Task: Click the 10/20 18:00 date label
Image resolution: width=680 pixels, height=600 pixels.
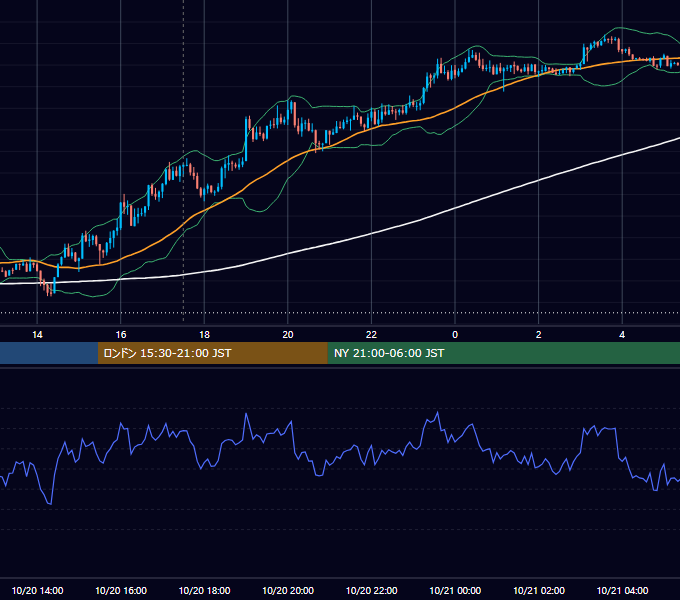Action: pyautogui.click(x=204, y=590)
